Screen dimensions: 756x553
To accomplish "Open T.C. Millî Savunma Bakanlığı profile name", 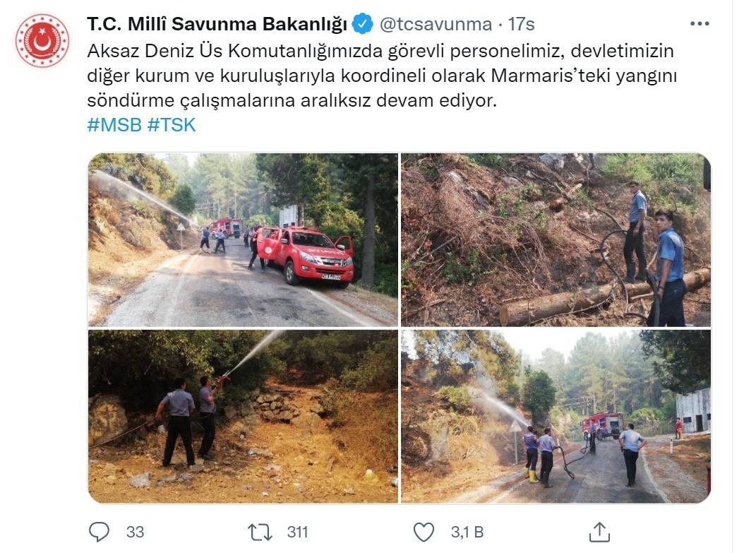I will [217, 24].
